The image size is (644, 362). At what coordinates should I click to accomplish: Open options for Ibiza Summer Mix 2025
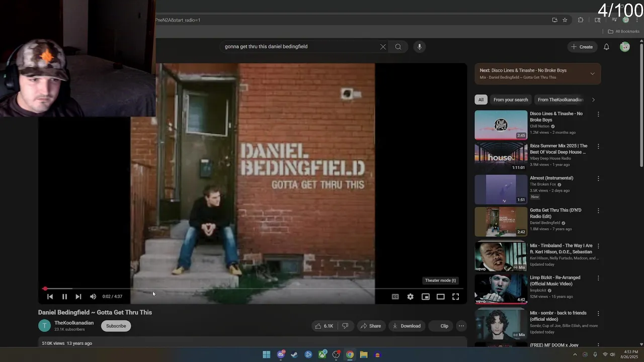[598, 146]
